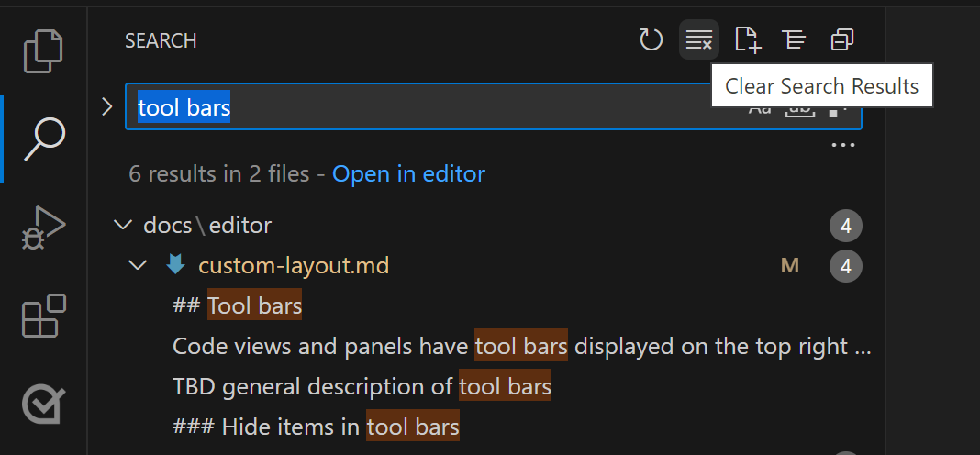Collapse custom-layout.md file results

coord(138,266)
